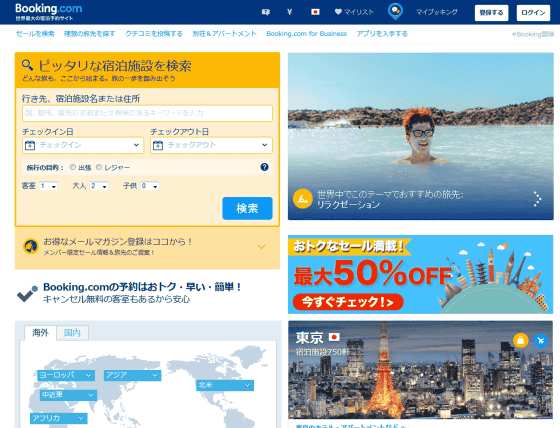
Task: Open the customer support chat icon
Action: coord(265,12)
